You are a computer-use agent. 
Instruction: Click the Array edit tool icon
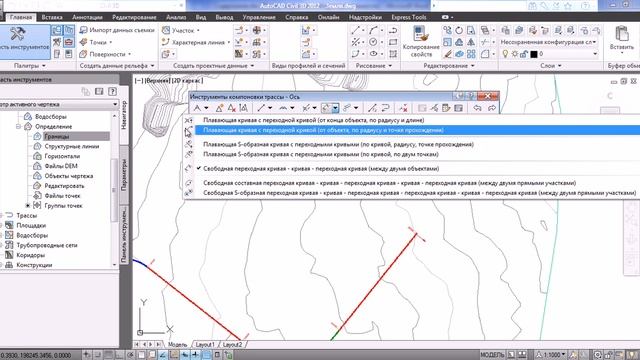point(471,54)
